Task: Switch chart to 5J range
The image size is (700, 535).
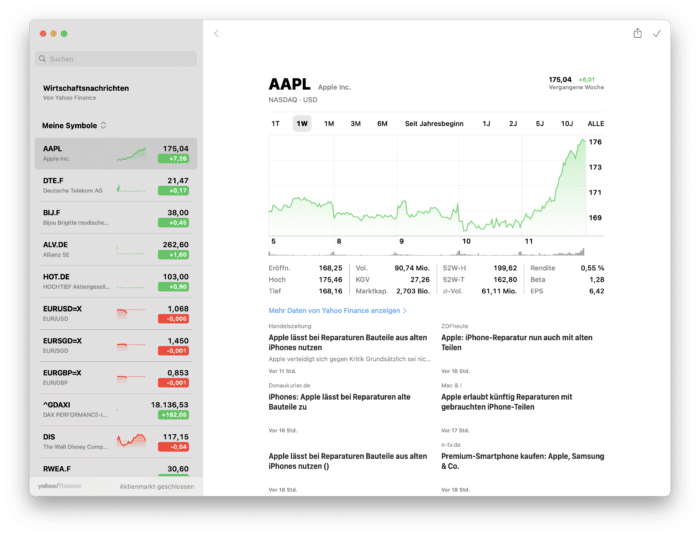Action: point(540,124)
